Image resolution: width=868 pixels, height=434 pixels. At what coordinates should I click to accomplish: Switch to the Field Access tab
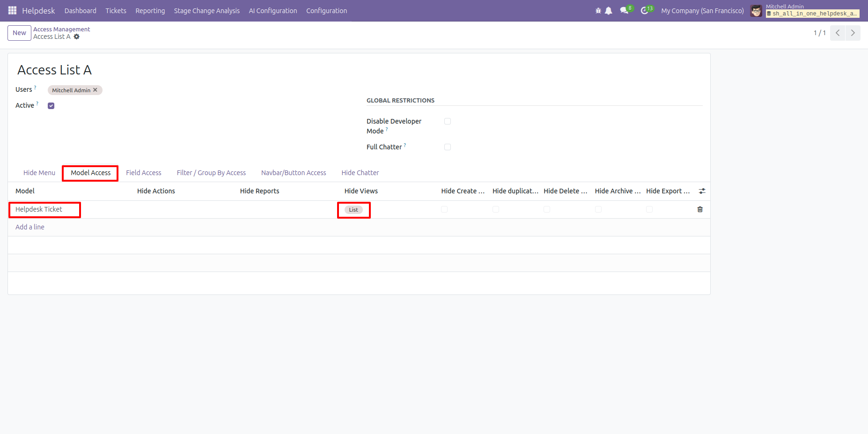click(143, 173)
